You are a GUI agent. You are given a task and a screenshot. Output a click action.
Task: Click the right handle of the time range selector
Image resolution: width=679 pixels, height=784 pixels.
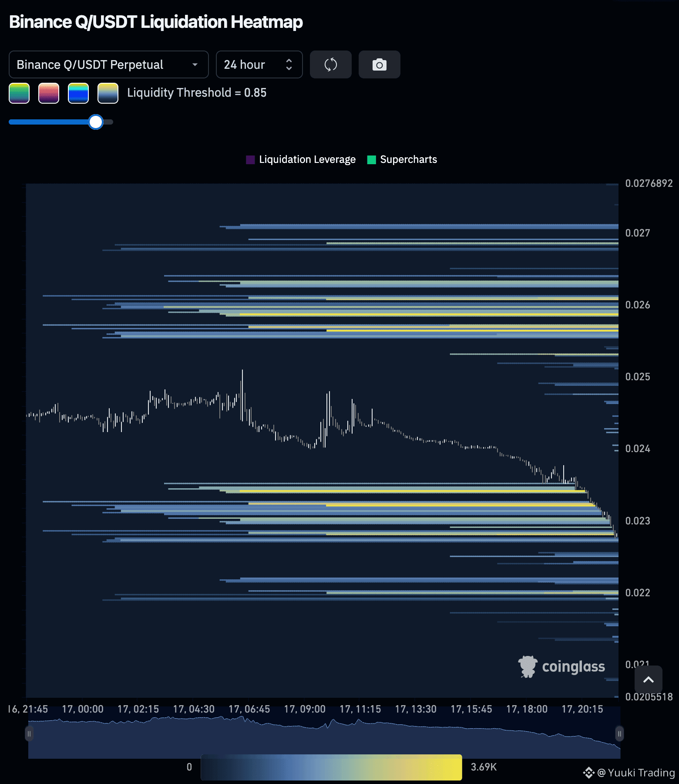click(x=619, y=733)
